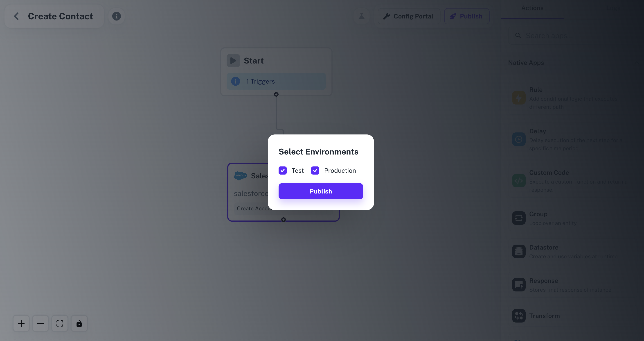644x341 pixels.
Task: Switch to the Logs tab
Action: point(613,8)
